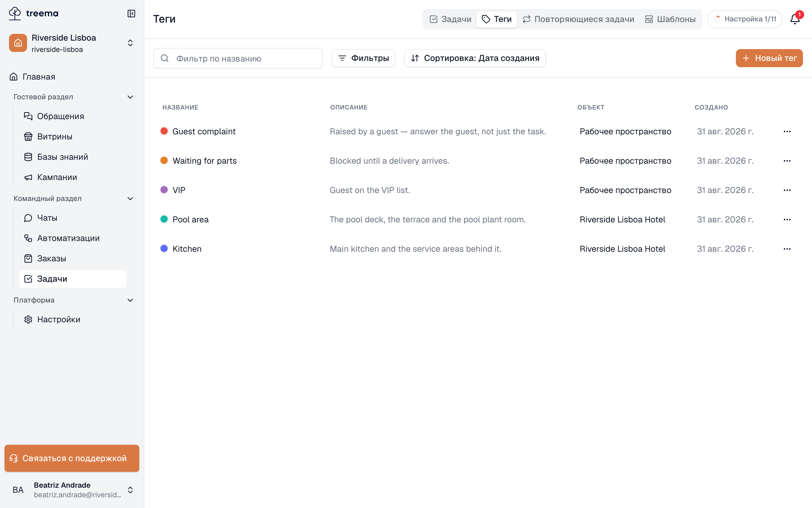Image resolution: width=812 pixels, height=508 pixels.
Task: Click the Riverside Lisboa workspace avatar
Action: [18, 43]
